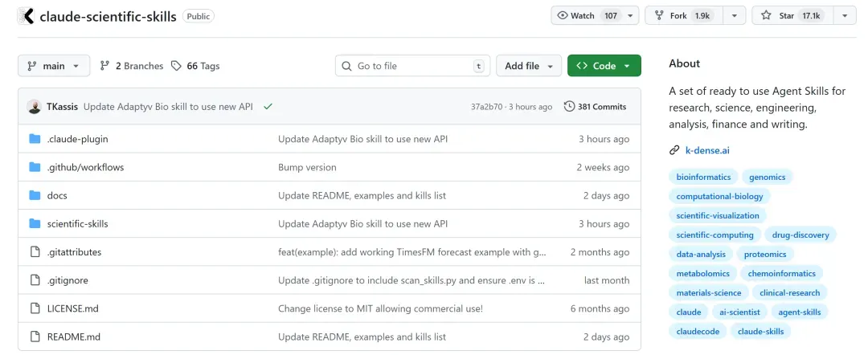This screenshot has height=355, width=868.
Task: Open TKassis author profile link
Action: (x=62, y=107)
